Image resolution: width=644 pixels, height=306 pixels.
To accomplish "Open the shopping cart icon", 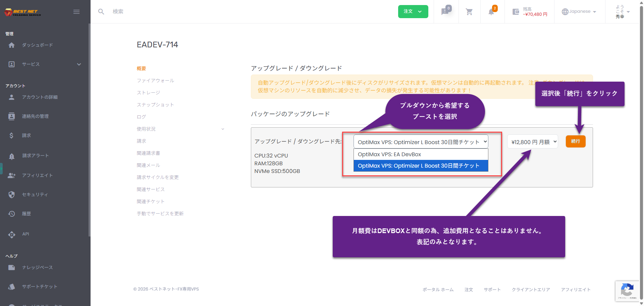I will pos(469,12).
